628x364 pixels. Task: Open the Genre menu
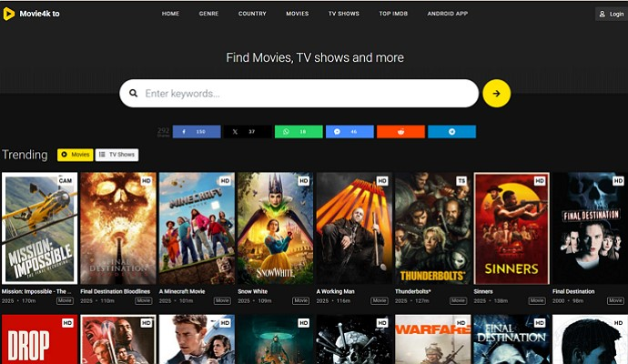(x=208, y=14)
